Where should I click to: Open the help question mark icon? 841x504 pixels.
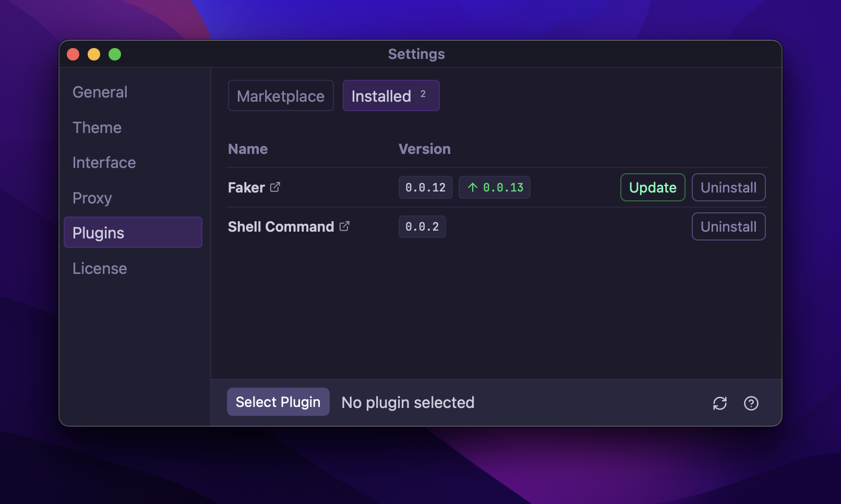(x=751, y=403)
